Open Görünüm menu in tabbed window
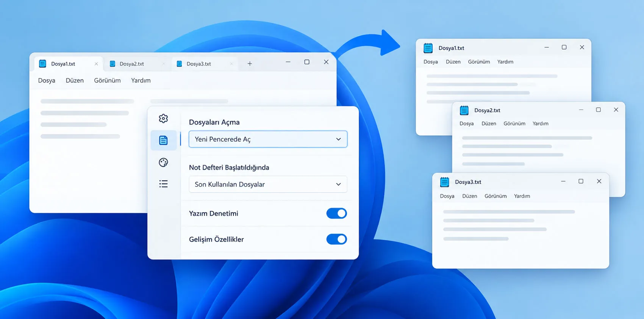This screenshot has width=644, height=319. (x=107, y=80)
